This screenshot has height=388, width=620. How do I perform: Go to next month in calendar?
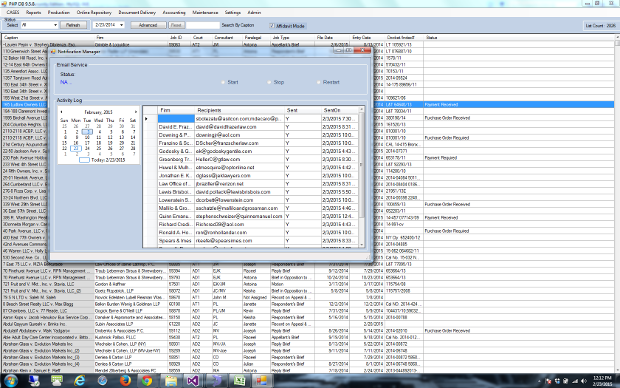(136, 112)
